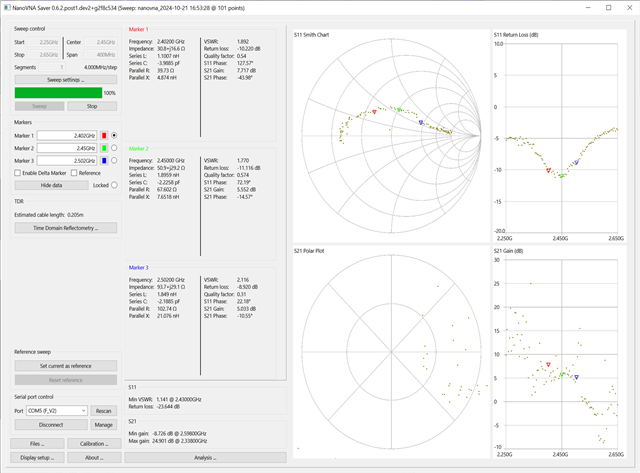Select Marker 1 radio button

[x=114, y=135]
